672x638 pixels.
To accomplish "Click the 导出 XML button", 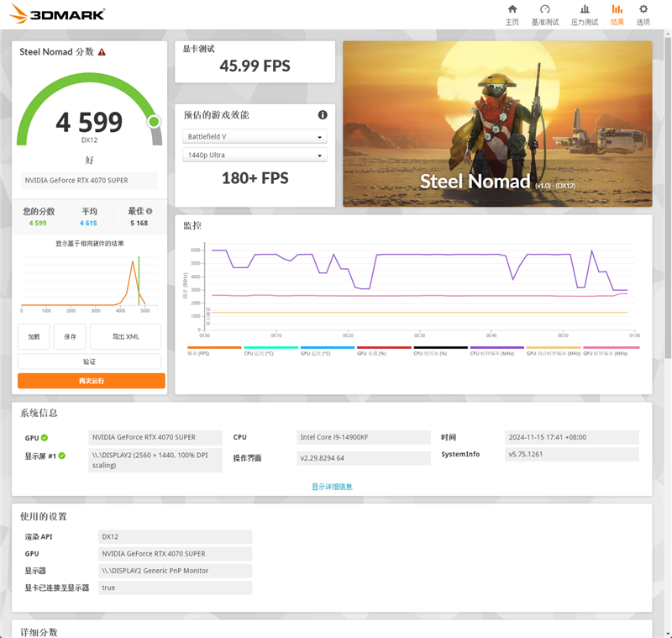I will (124, 336).
